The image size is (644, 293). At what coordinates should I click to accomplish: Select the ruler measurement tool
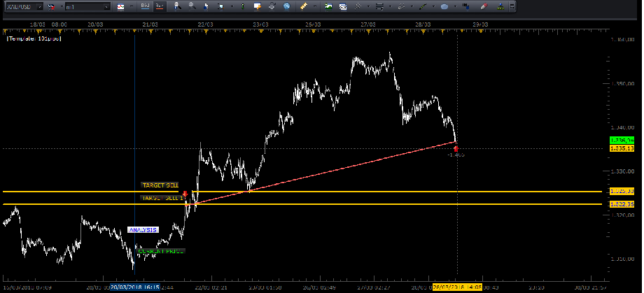304,6
